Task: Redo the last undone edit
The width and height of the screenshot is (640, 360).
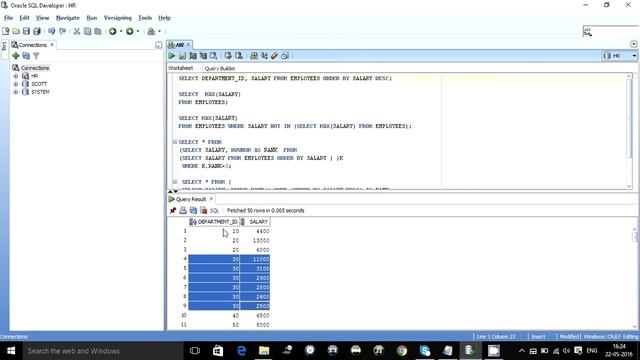Action: [62, 31]
